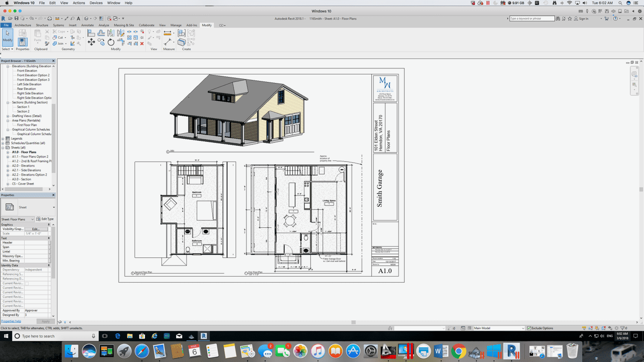Open the Main Model dropdown
This screenshot has width=644, height=362.
(x=523, y=328)
